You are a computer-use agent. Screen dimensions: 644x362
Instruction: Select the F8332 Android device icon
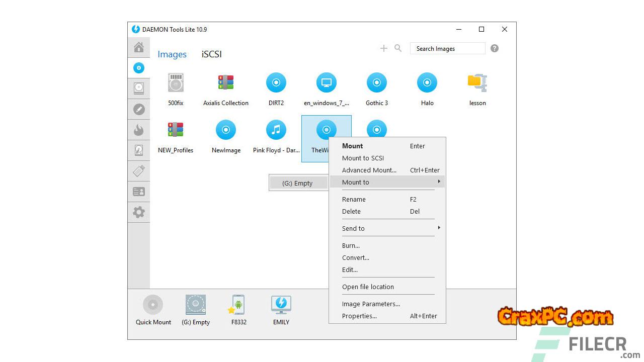[x=238, y=305]
